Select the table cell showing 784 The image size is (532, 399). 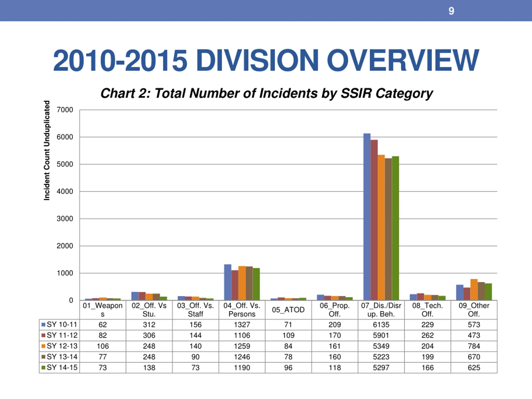[x=474, y=346]
